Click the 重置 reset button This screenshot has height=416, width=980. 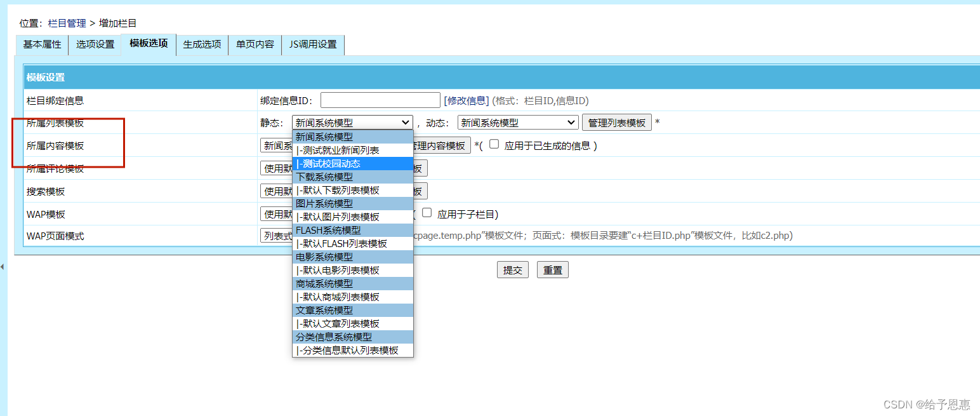point(552,269)
